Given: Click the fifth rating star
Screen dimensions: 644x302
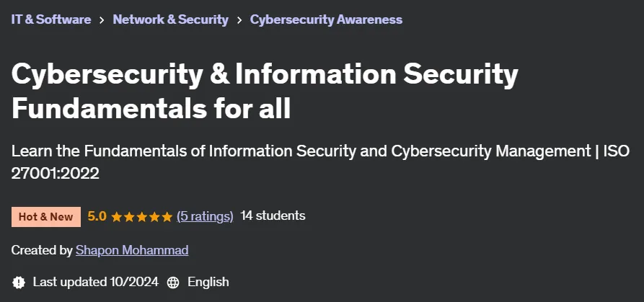Looking at the screenshot, I should click(x=167, y=217).
